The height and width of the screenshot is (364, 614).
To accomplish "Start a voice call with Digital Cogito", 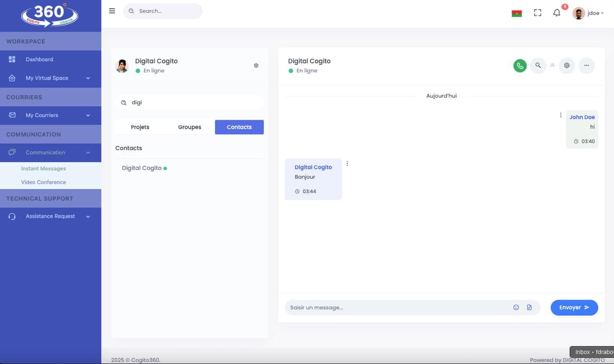I will pos(520,65).
